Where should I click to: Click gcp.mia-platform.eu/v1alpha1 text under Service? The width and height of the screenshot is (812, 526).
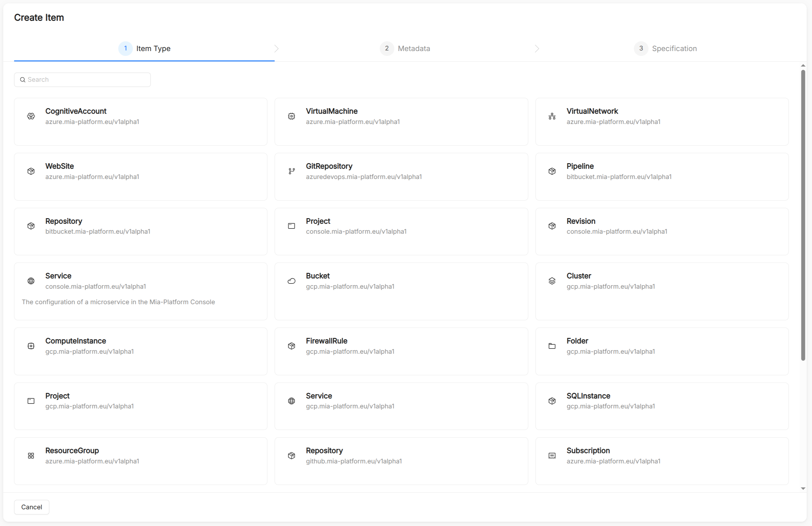[350, 407]
